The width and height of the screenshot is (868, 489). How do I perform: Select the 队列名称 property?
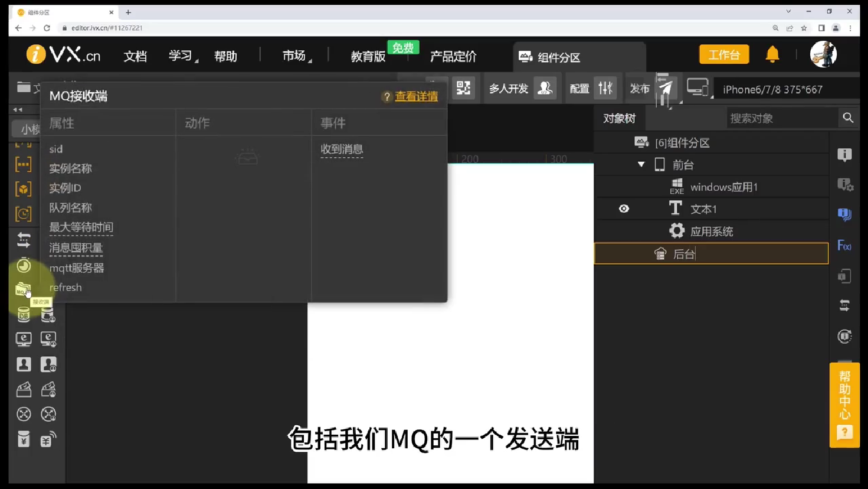click(x=70, y=207)
